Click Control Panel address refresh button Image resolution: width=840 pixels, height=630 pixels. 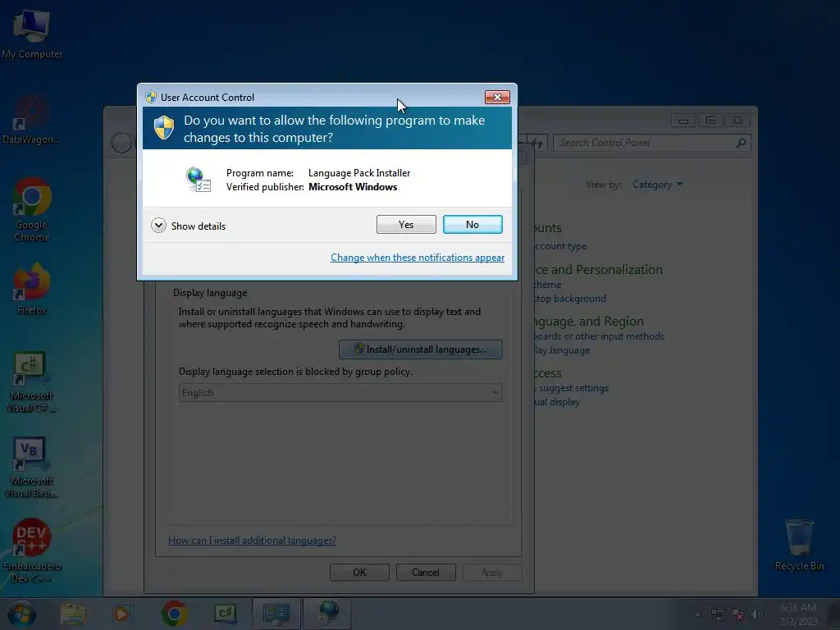click(537, 143)
